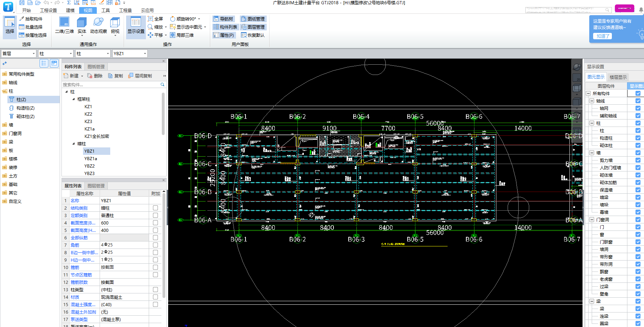Image resolution: width=644 pixels, height=327 pixels.
Task: Click the search magnifier in component list
Action: [163, 84]
